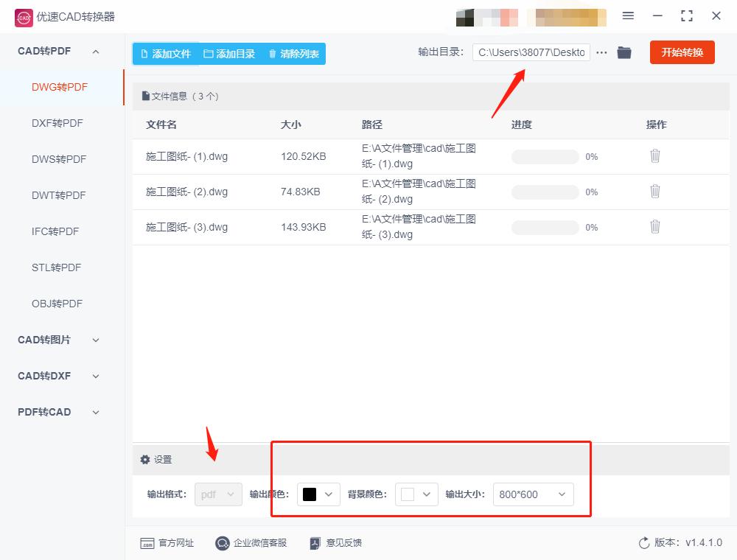Remove 施工图纸-(3).dwg via its delete icon
The image size is (737, 560).
(655, 227)
